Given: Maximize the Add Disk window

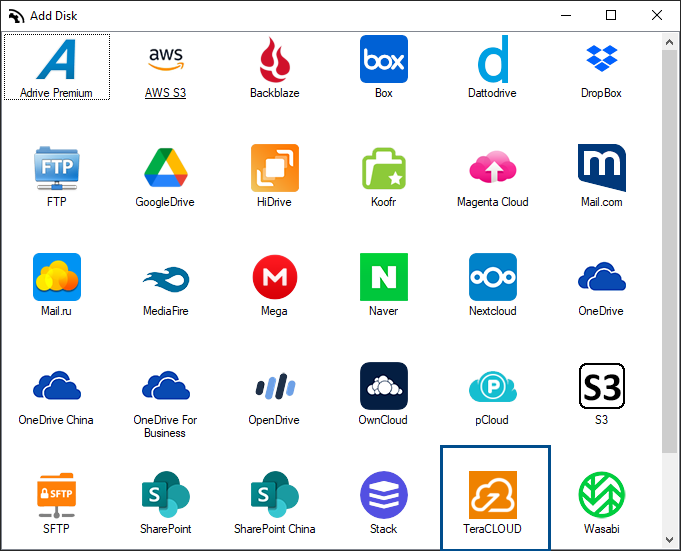Looking at the screenshot, I should pyautogui.click(x=611, y=16).
